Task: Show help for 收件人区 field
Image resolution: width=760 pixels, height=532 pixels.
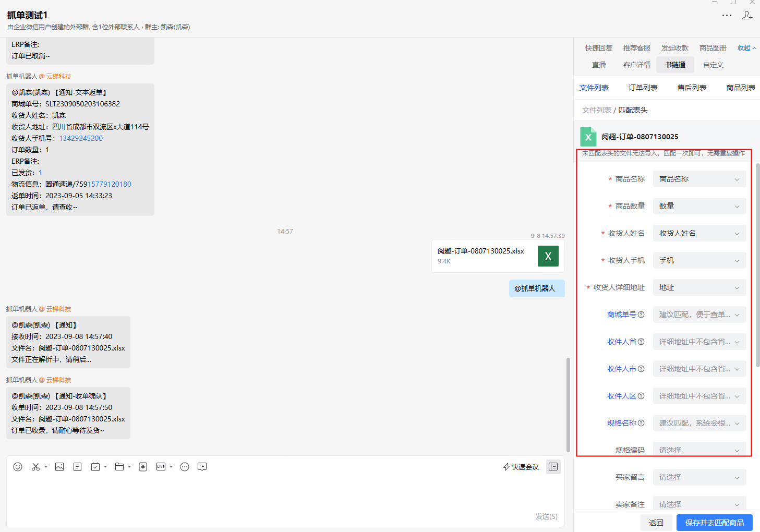Action: coord(641,396)
